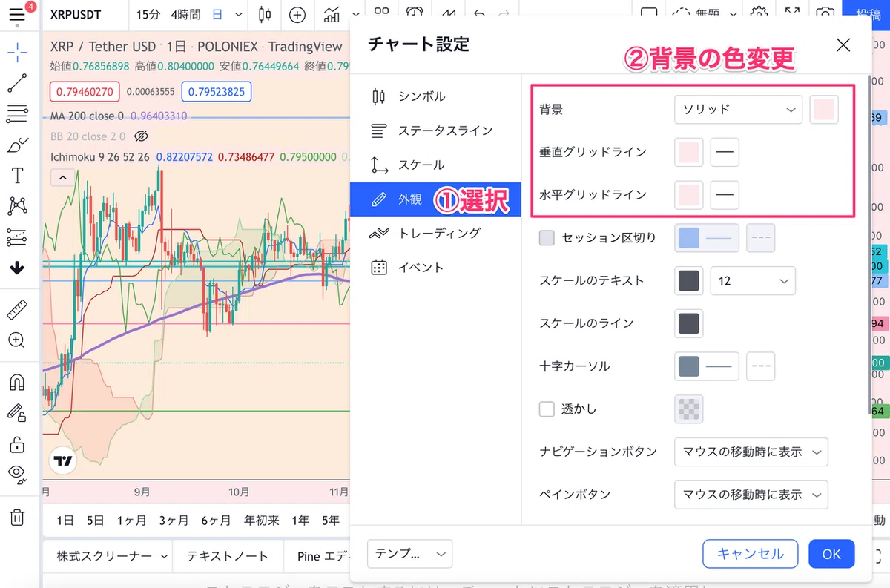The height and width of the screenshot is (588, 890).
Task: Select the 外観 settings tab
Action: pos(435,199)
